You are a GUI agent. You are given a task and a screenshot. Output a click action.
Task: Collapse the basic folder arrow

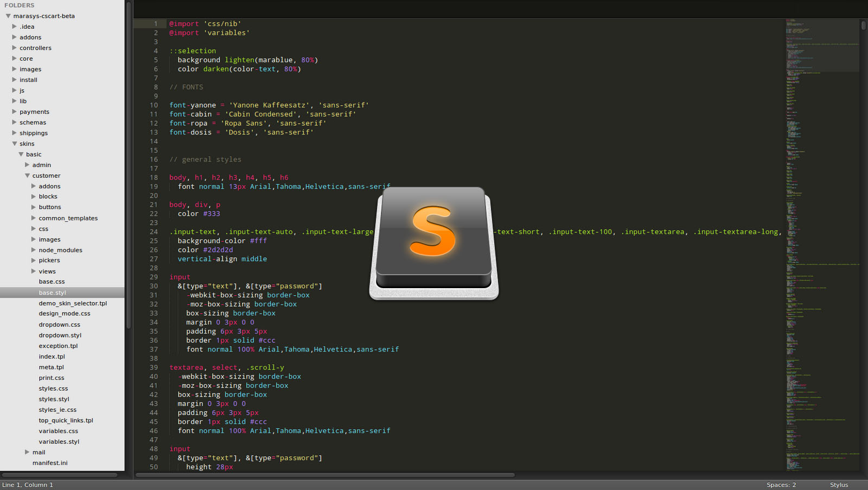pos(21,155)
